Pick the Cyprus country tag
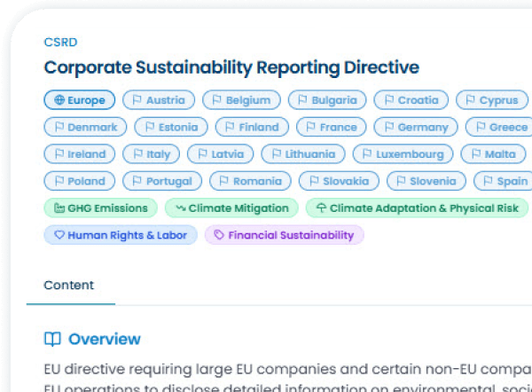532x392 pixels. pyautogui.click(x=492, y=100)
